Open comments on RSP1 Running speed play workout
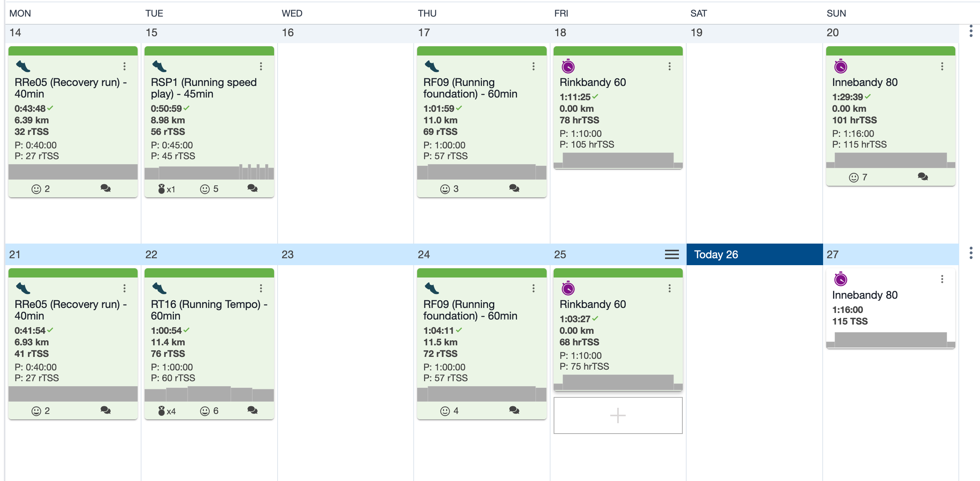Viewport: 980px width, 481px height. (x=253, y=188)
